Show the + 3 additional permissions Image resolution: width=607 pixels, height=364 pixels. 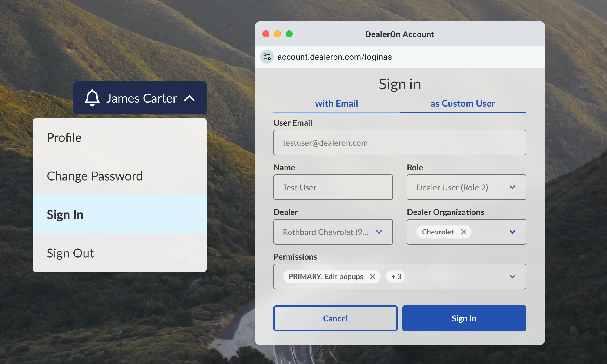pyautogui.click(x=396, y=276)
